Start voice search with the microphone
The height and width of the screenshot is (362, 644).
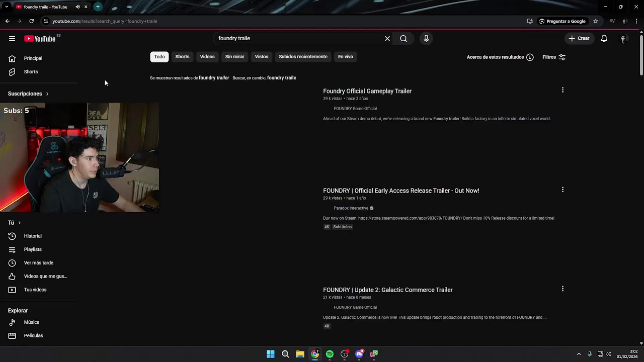coord(426,39)
